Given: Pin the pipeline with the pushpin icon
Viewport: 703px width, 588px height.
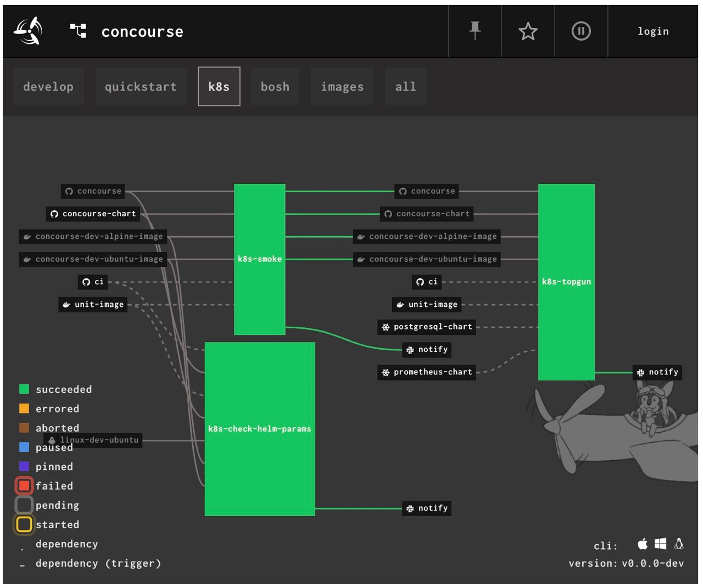Looking at the screenshot, I should coord(475,31).
